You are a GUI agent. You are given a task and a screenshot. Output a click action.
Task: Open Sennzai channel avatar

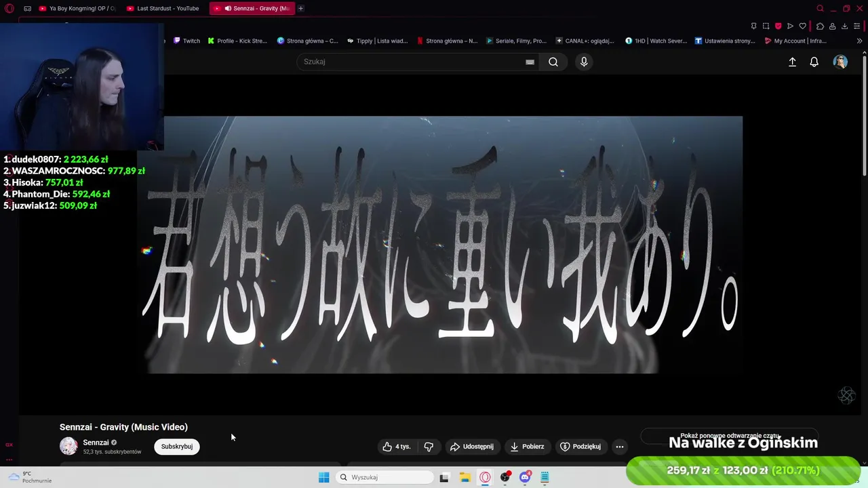point(68,446)
